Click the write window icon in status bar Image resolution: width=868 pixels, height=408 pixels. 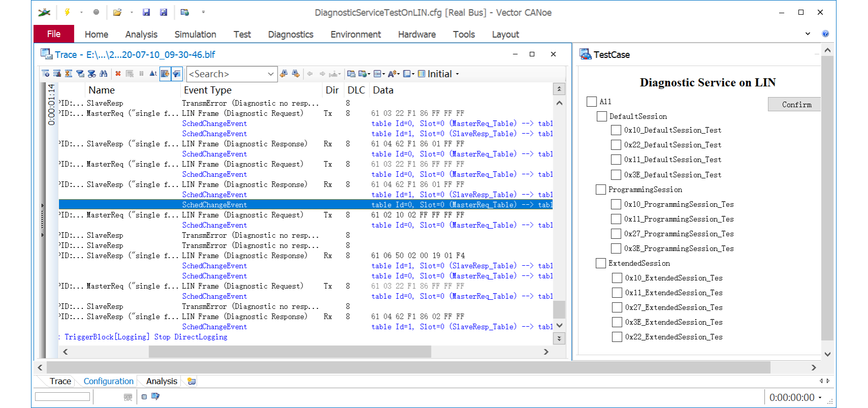coord(155,396)
